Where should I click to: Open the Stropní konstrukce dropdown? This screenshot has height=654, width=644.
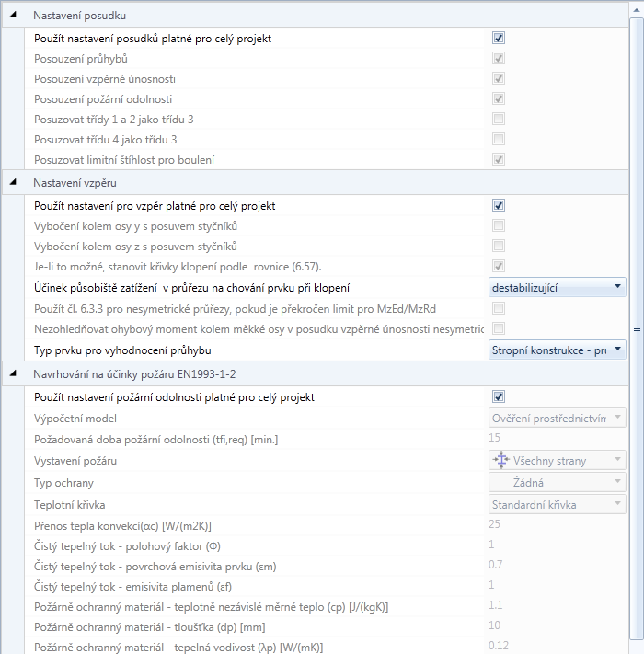558,350
